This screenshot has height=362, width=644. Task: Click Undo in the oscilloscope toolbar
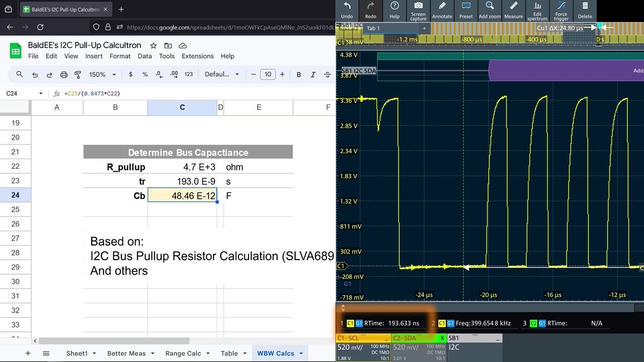pos(347,10)
